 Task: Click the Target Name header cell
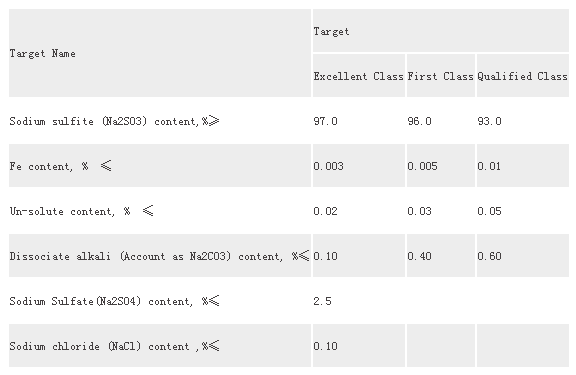click(x=160, y=53)
